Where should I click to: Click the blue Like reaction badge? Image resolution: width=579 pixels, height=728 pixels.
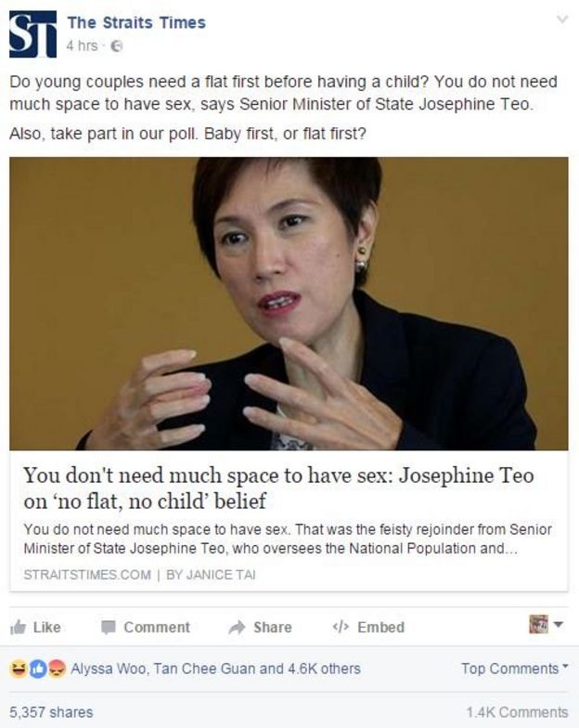(x=38, y=669)
